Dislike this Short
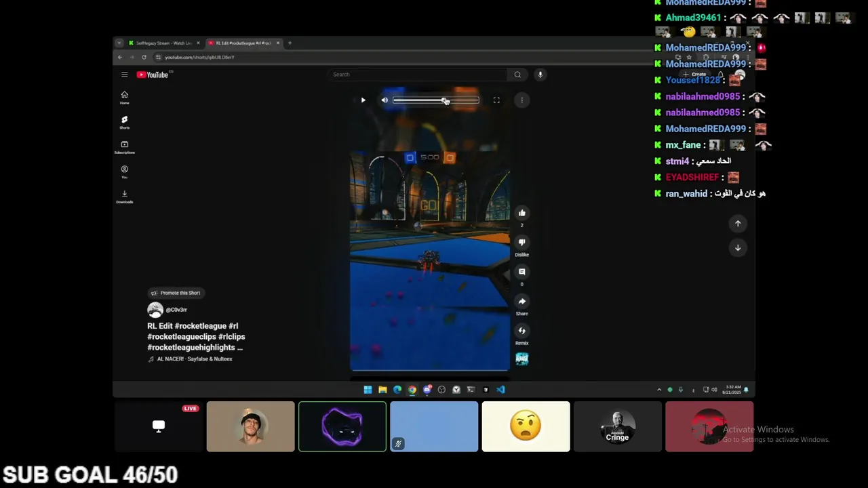This screenshot has width=868, height=488. [521, 242]
